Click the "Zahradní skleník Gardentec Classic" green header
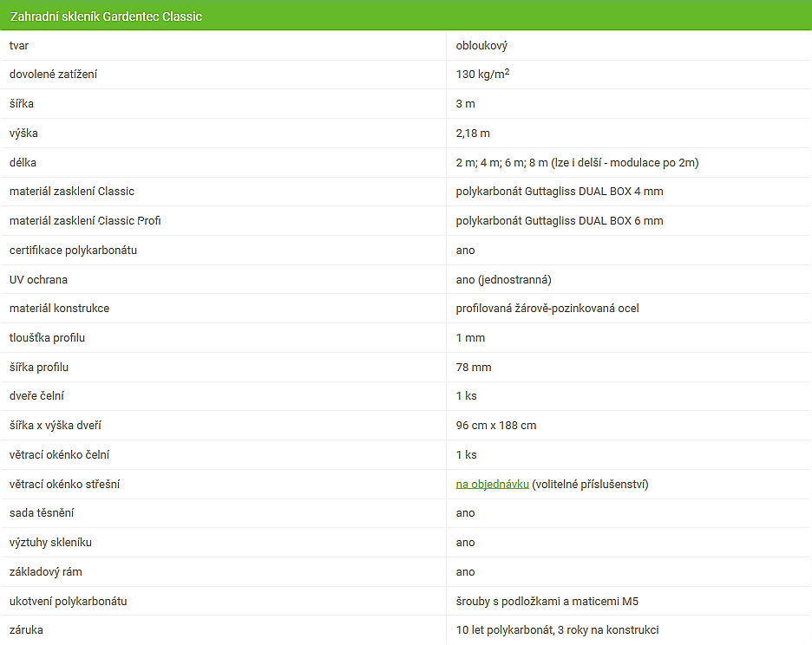Image resolution: width=812 pixels, height=645 pixels. click(106, 16)
